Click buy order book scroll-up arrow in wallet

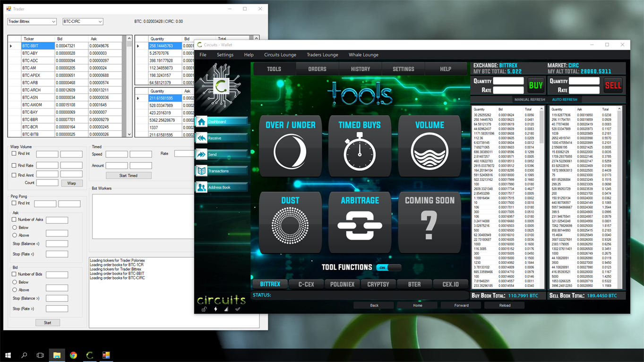click(542, 109)
